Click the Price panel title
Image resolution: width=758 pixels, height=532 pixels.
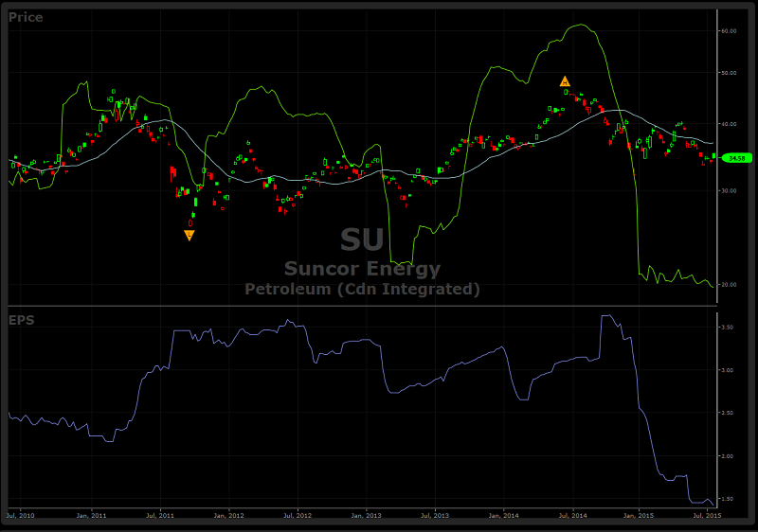(x=26, y=17)
